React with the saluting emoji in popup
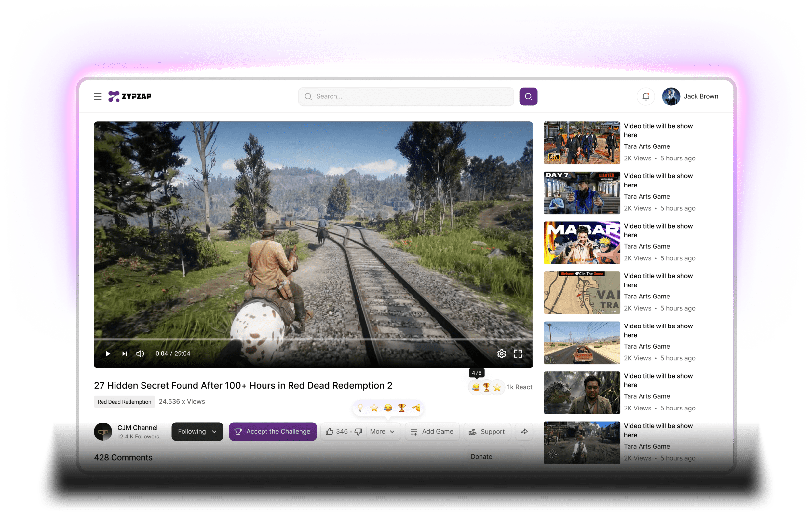The image size is (812, 513). 416,408
